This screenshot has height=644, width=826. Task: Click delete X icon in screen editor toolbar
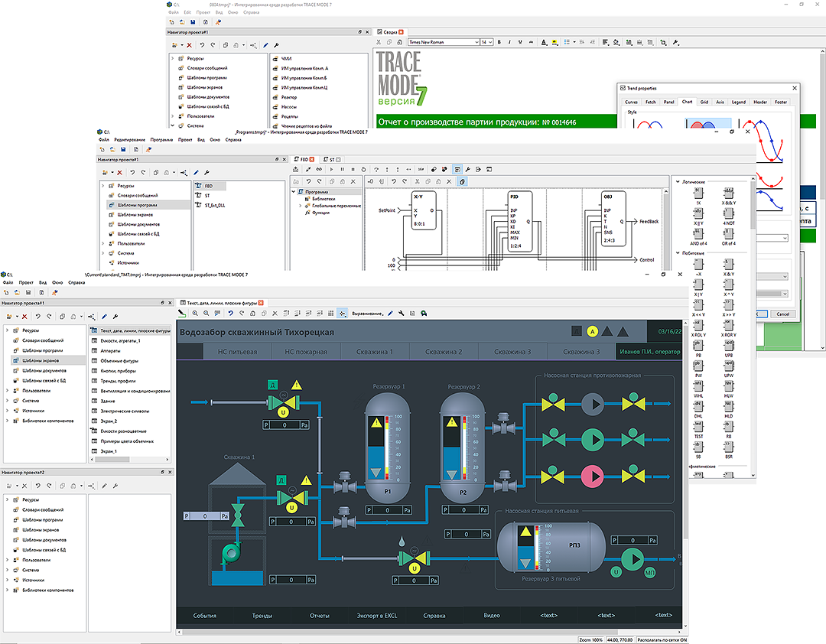[275, 313]
